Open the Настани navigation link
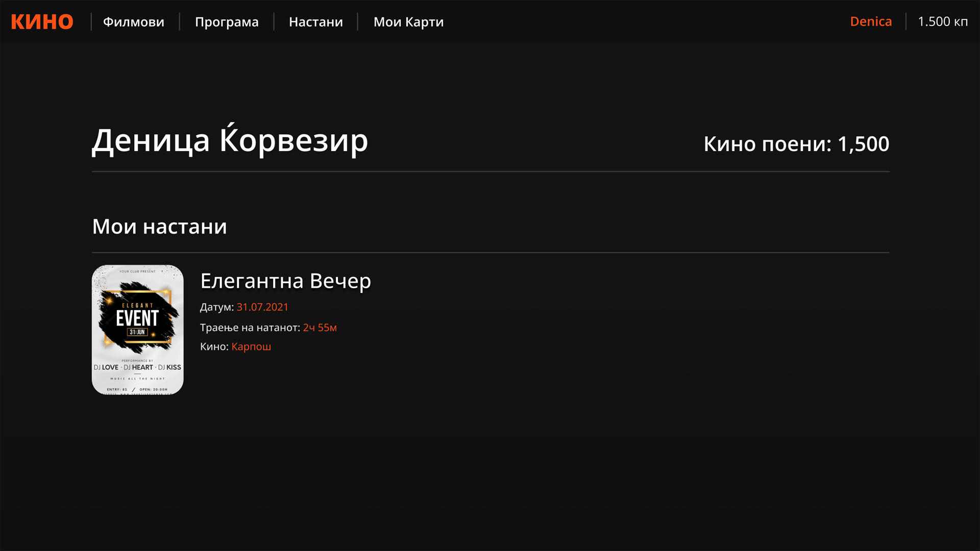980x551 pixels. coord(315,22)
